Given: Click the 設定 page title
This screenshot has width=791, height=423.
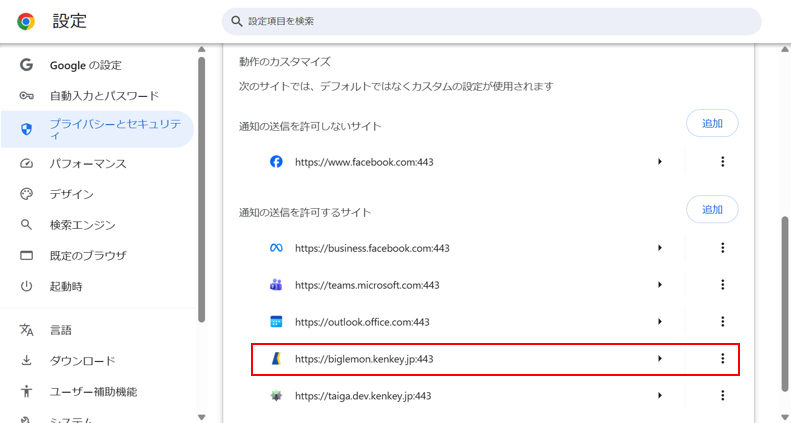Looking at the screenshot, I should 70,21.
